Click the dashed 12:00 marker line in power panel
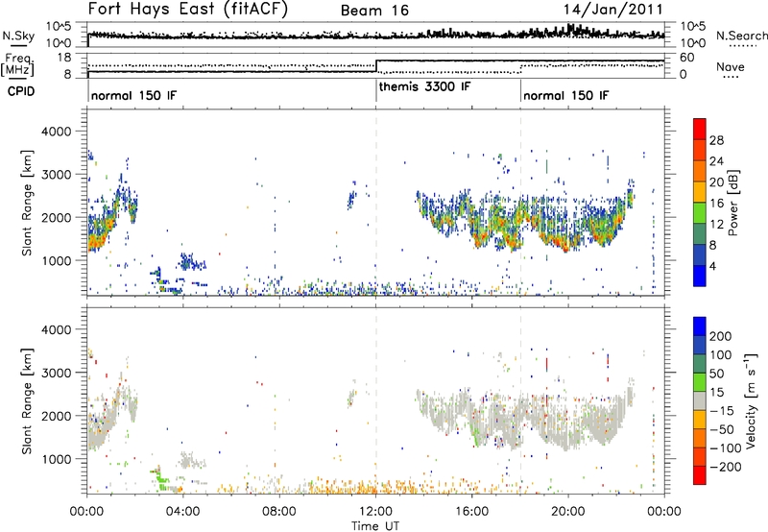Screen dimensions: 768x532 coord(376,203)
